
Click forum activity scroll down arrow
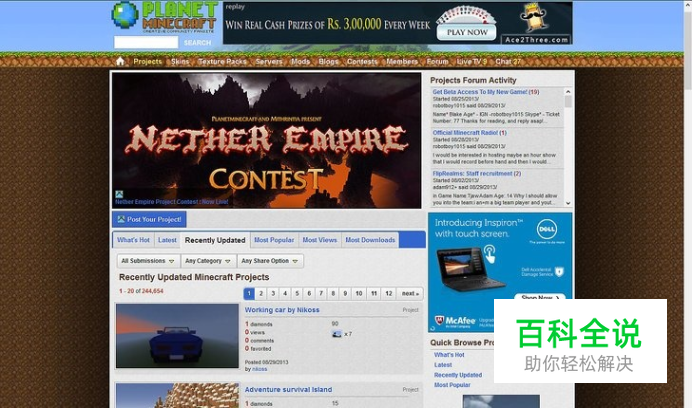[x=568, y=203]
